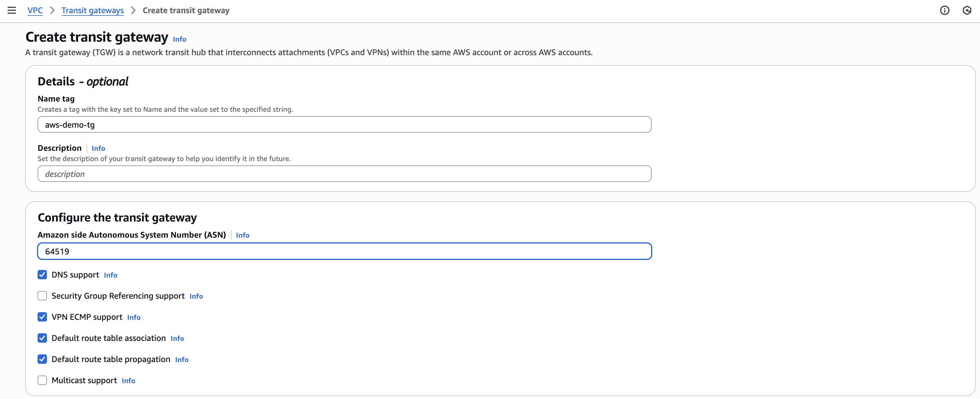Open Info link for Multicast support
Screen dimensions: 980x399
tap(129, 381)
